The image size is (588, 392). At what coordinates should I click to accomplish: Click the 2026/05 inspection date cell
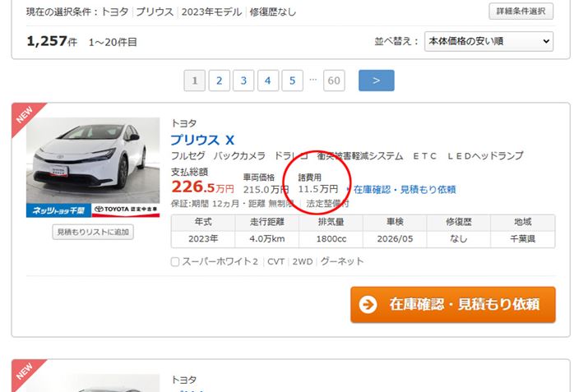(x=395, y=238)
